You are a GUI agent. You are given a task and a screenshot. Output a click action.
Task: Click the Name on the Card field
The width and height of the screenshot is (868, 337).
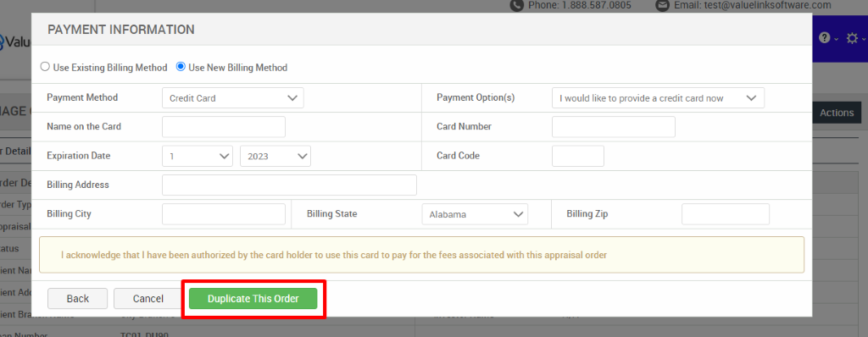tap(224, 127)
